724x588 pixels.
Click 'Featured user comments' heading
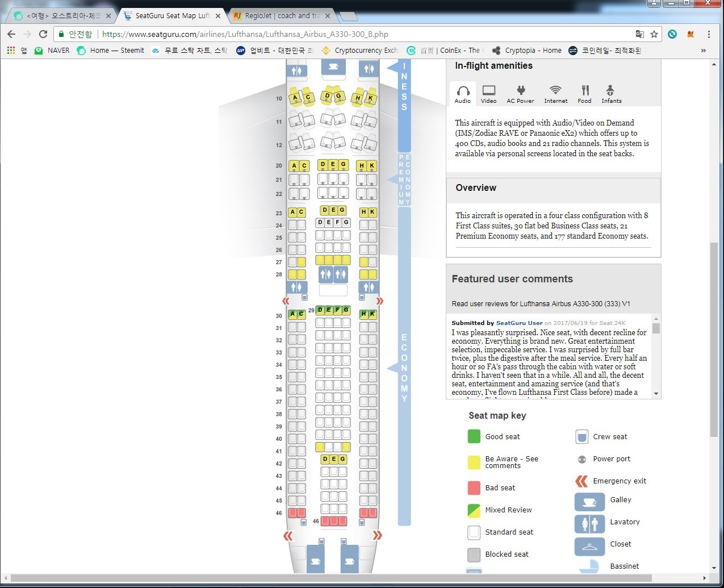point(512,279)
